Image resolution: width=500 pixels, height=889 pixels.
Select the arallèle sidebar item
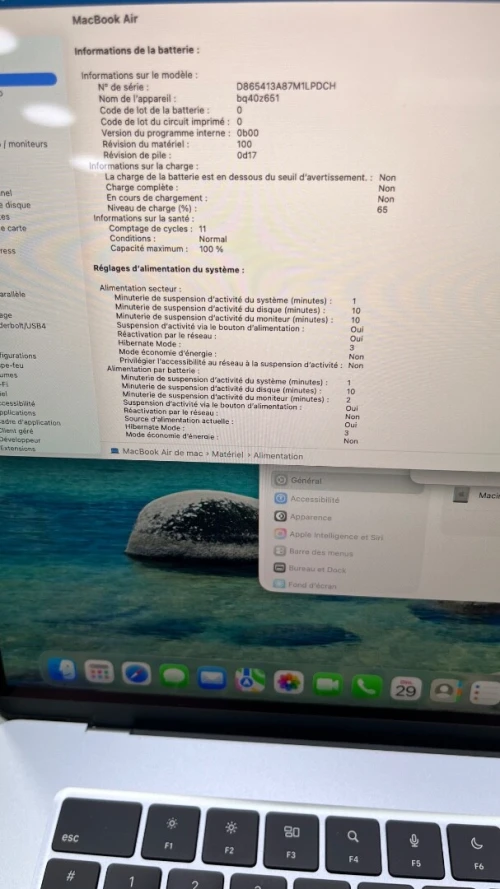(x=13, y=294)
